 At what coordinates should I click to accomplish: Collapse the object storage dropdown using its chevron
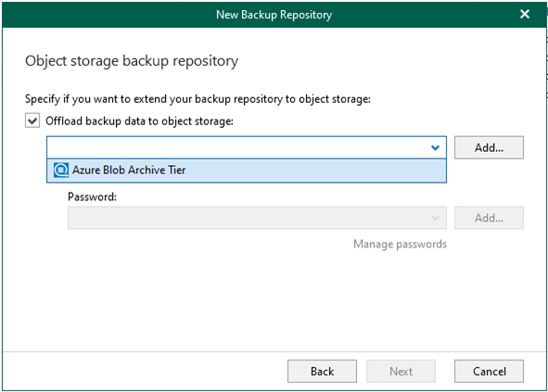435,147
